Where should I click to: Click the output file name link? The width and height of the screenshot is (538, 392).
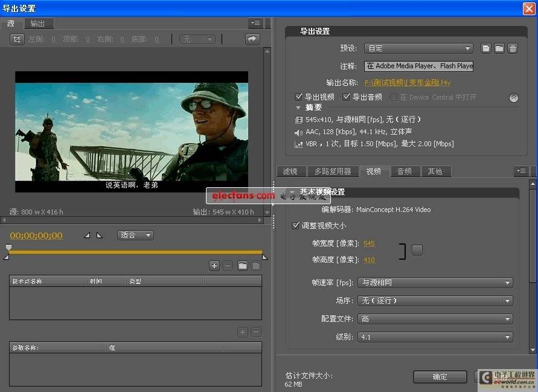[408, 83]
